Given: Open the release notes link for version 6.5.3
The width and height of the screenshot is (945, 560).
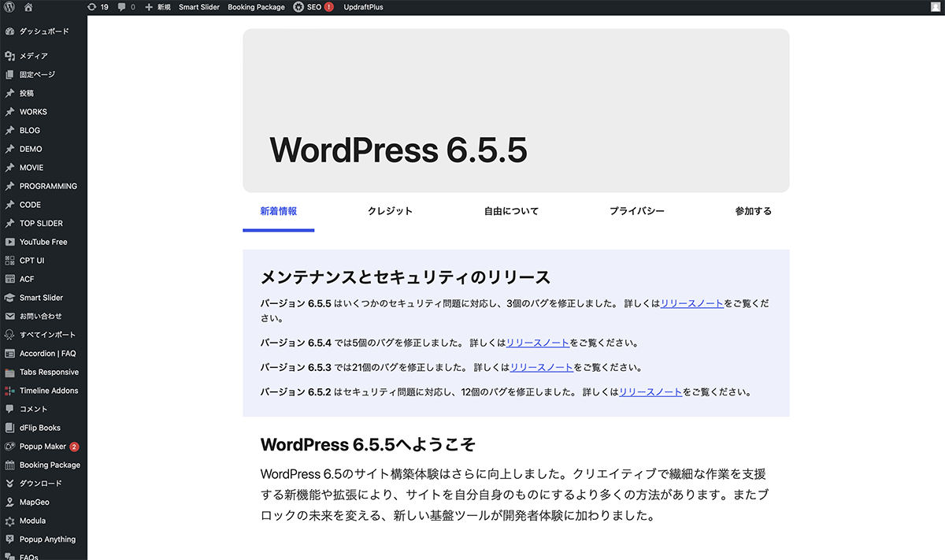Looking at the screenshot, I should (x=542, y=367).
